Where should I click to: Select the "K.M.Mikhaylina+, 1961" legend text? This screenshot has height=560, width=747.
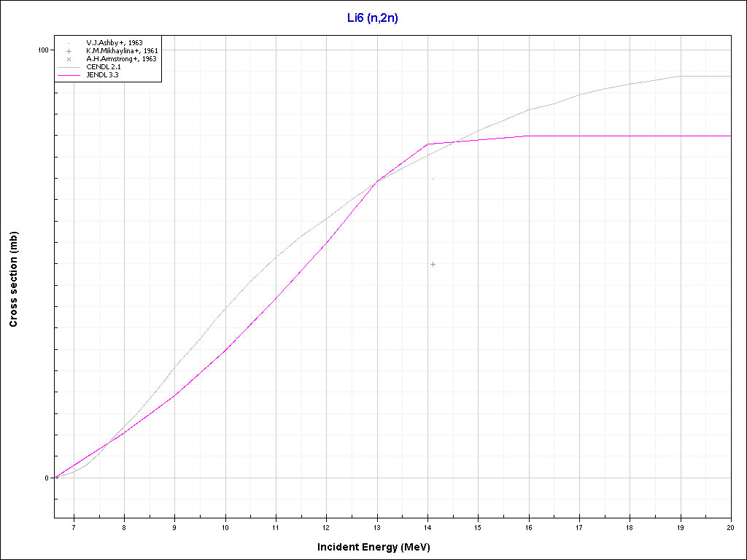pos(122,51)
